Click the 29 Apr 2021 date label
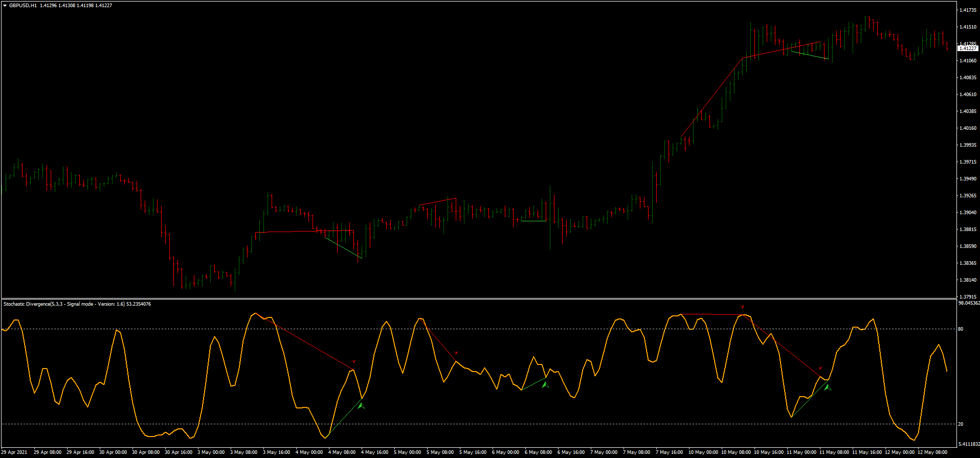The width and height of the screenshot is (980, 458). coord(15,452)
